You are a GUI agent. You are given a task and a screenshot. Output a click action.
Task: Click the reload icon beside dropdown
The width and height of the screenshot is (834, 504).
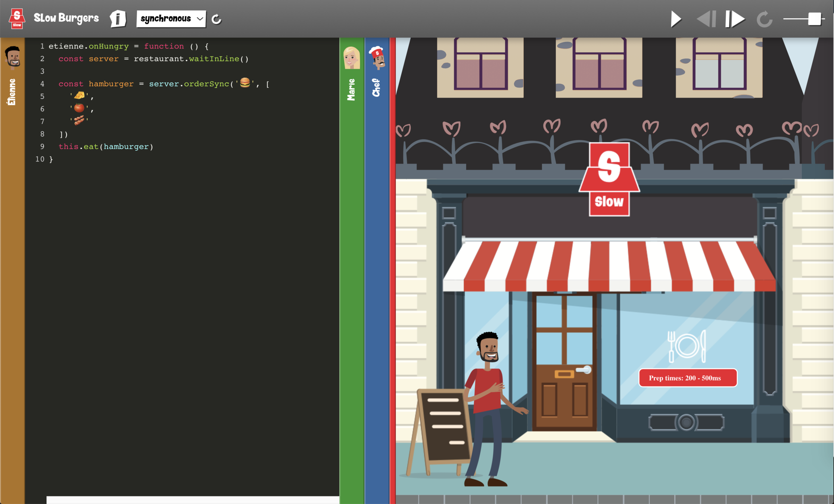tap(217, 19)
